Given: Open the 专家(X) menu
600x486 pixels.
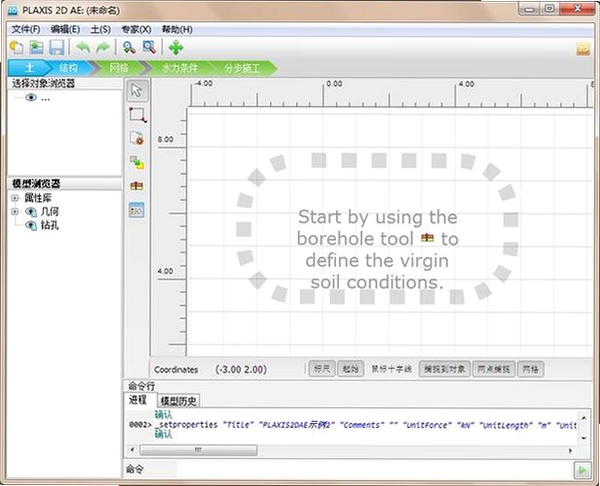Looking at the screenshot, I should (x=136, y=29).
